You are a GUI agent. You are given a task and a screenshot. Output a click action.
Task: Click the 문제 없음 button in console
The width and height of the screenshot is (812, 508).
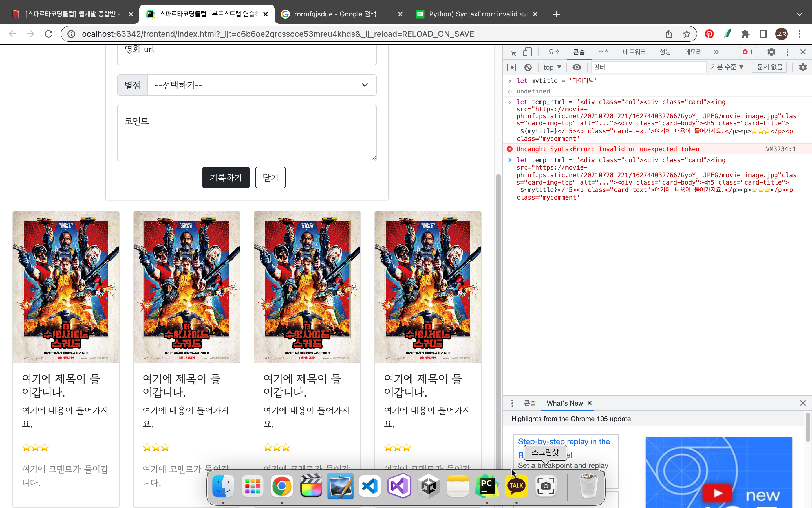769,67
